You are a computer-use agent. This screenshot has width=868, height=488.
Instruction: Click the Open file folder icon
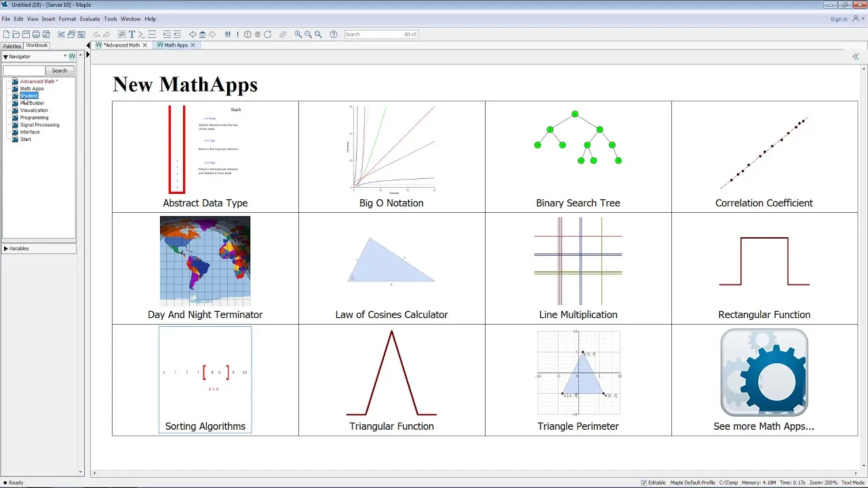[x=16, y=34]
